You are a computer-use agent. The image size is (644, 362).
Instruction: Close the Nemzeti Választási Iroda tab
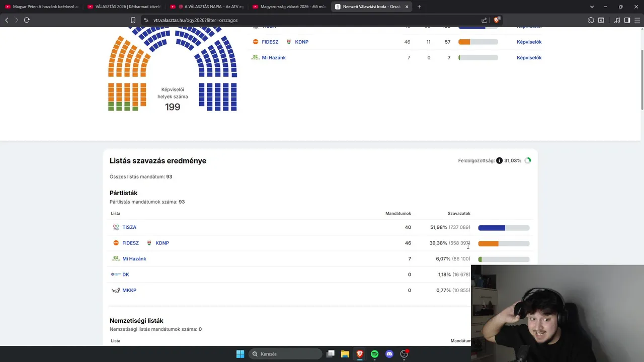tap(407, 7)
